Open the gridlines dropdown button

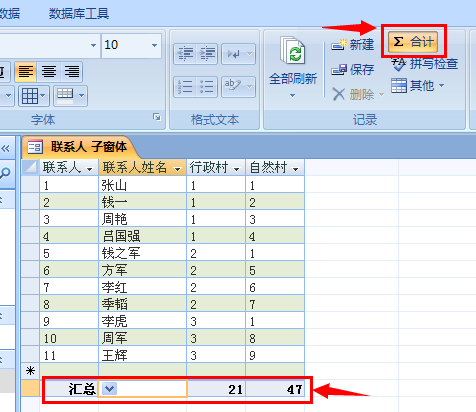click(x=34, y=96)
